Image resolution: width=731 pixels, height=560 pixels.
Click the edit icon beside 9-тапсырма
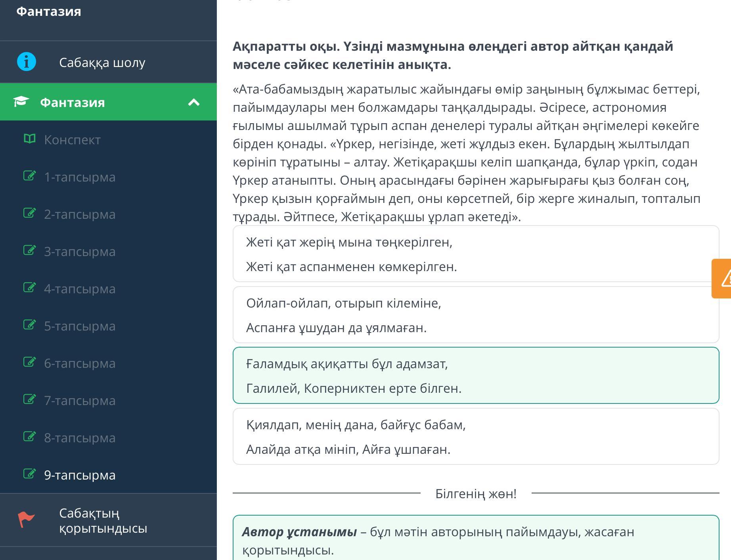coord(30,474)
